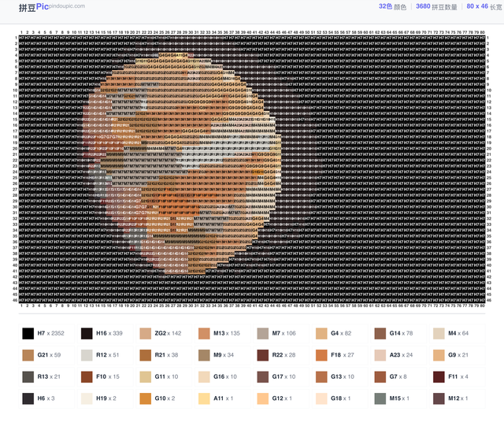This screenshot has width=504, height=426.
Task: Select the ZG2 tan color swatch
Action: (x=145, y=333)
